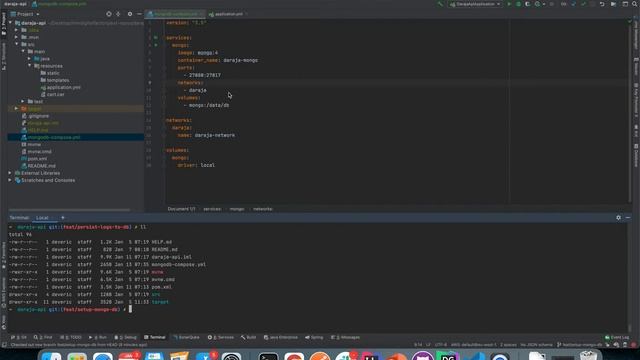Hide the Project panel with the minus icon
Image resolution: width=640 pixels, height=360 pixels.
[x=139, y=14]
